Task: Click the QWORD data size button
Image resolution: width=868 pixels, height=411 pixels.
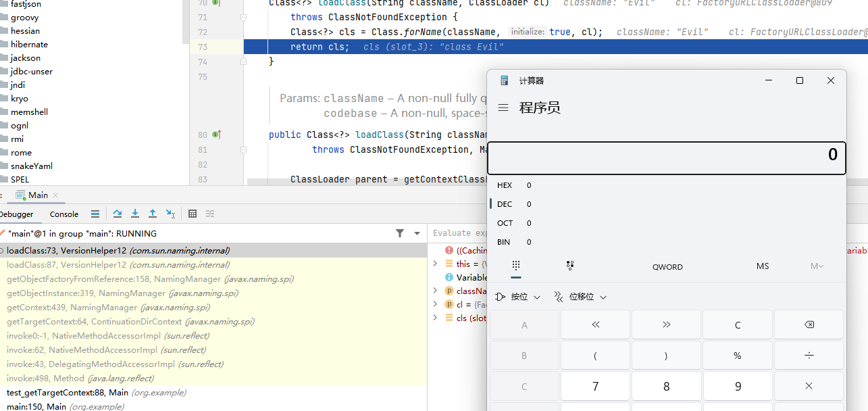Action: [x=667, y=266]
